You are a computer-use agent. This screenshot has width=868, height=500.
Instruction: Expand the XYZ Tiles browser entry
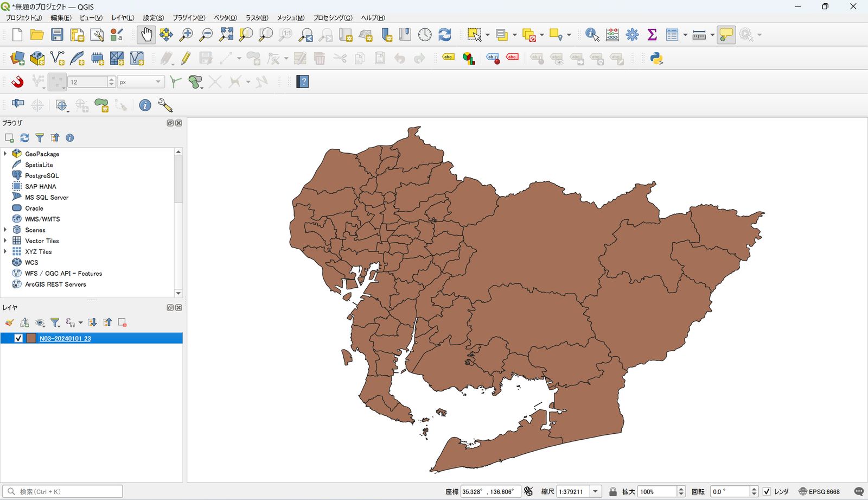[5, 251]
